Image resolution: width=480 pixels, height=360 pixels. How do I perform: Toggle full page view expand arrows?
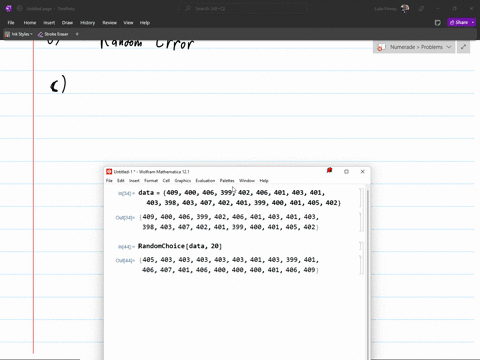pyautogui.click(x=463, y=47)
